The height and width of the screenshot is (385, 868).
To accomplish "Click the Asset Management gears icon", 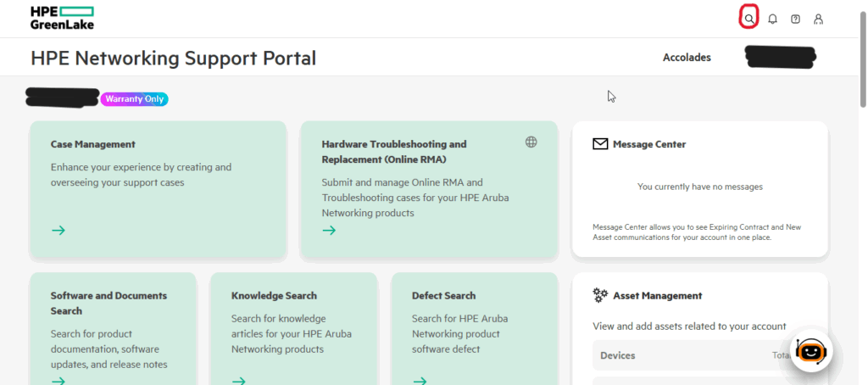I will coord(600,295).
